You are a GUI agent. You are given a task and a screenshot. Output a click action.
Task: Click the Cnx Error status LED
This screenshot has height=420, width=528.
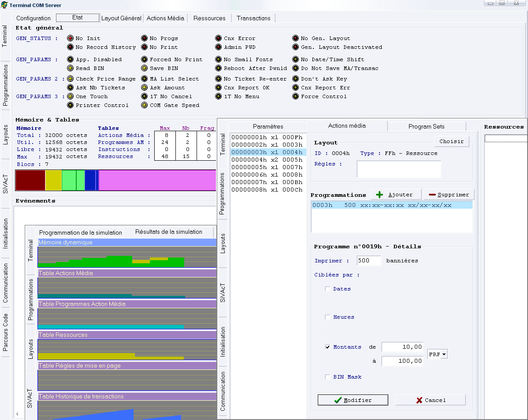[218, 39]
